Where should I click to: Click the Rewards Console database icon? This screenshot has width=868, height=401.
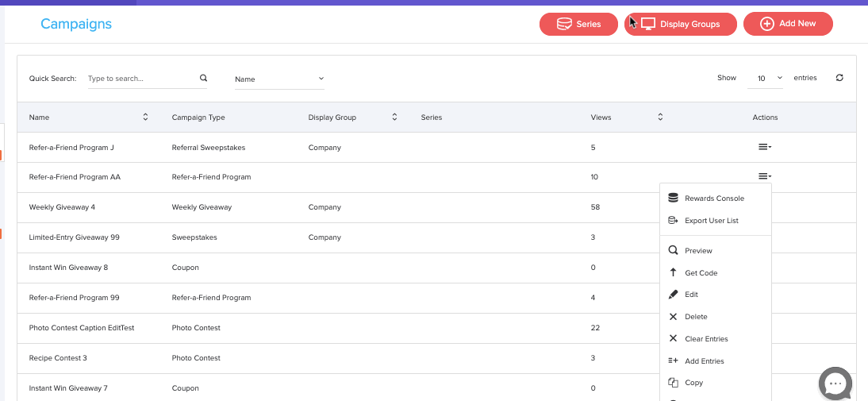point(673,199)
